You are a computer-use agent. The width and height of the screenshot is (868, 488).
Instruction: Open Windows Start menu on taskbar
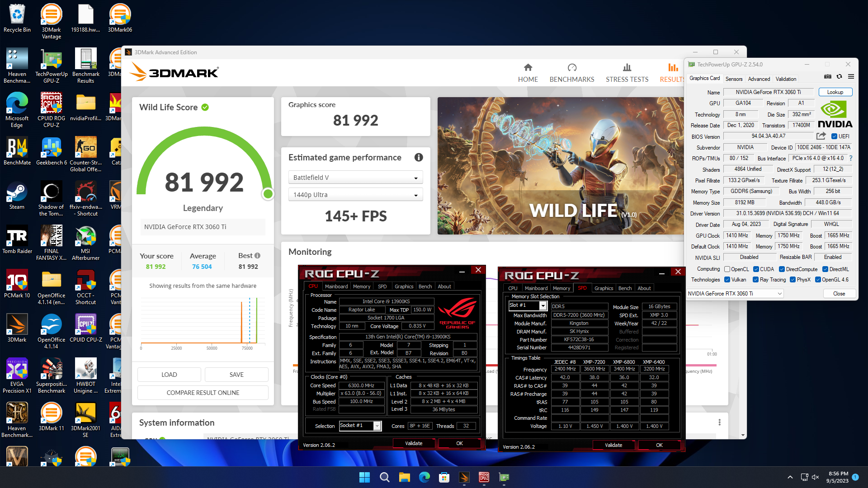click(x=364, y=477)
